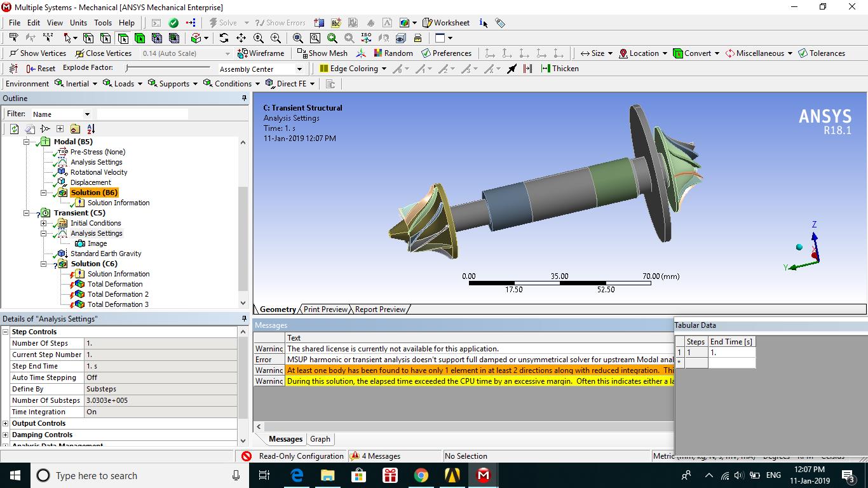Open the Conditions dropdown button

click(x=231, y=84)
